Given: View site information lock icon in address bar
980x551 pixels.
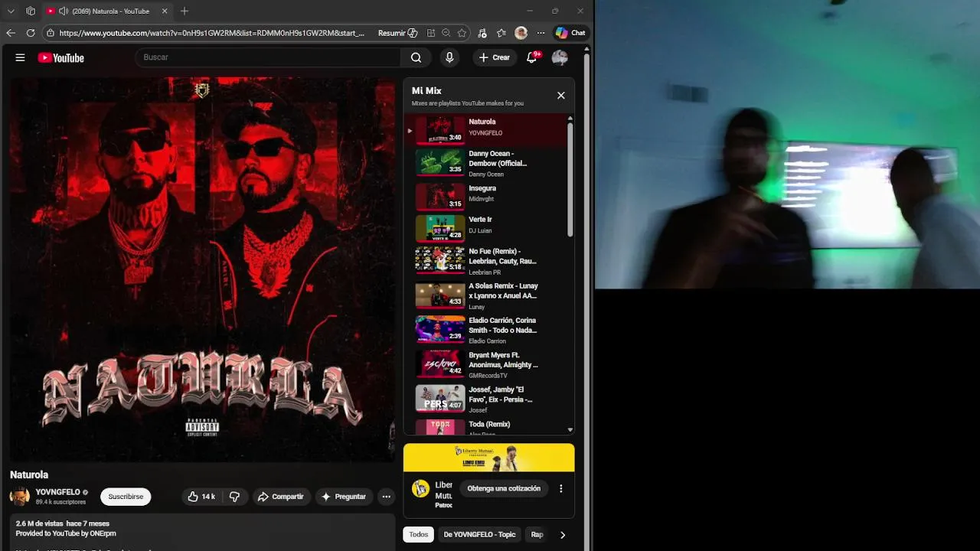Looking at the screenshot, I should click(51, 33).
